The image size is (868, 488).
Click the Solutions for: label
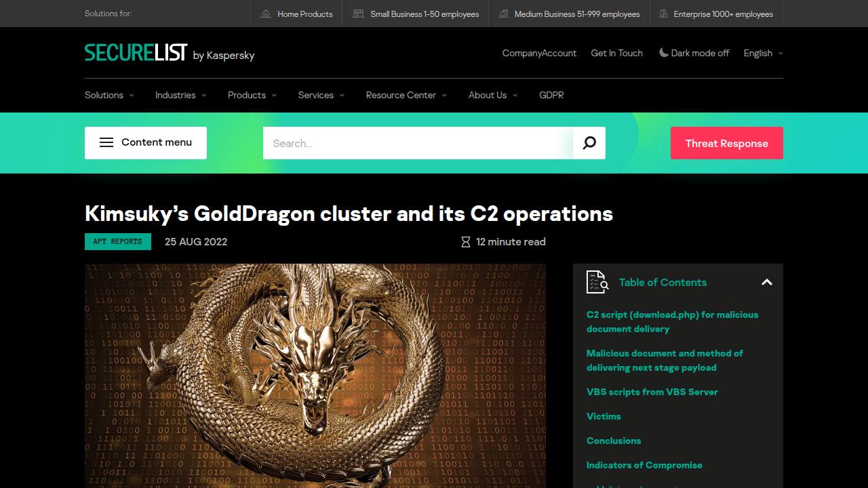(108, 14)
